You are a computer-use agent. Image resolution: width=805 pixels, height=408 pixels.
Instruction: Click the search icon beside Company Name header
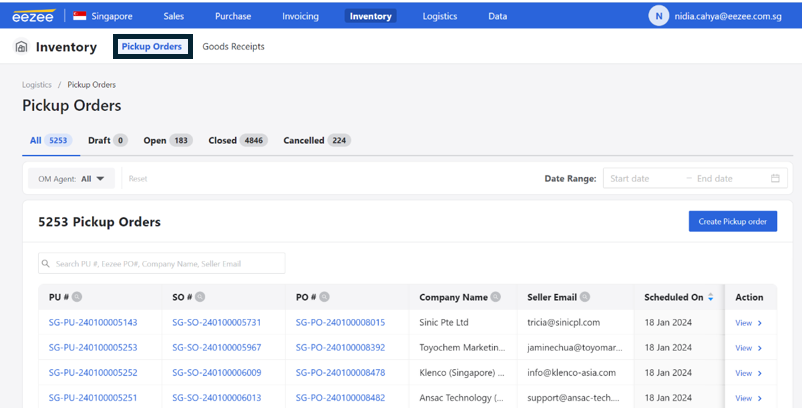tap(495, 297)
